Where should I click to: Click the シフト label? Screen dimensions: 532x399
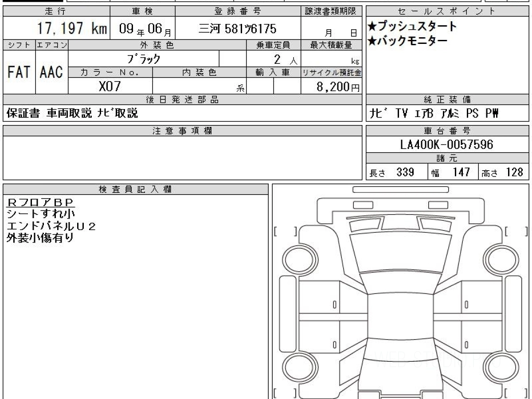click(x=19, y=45)
